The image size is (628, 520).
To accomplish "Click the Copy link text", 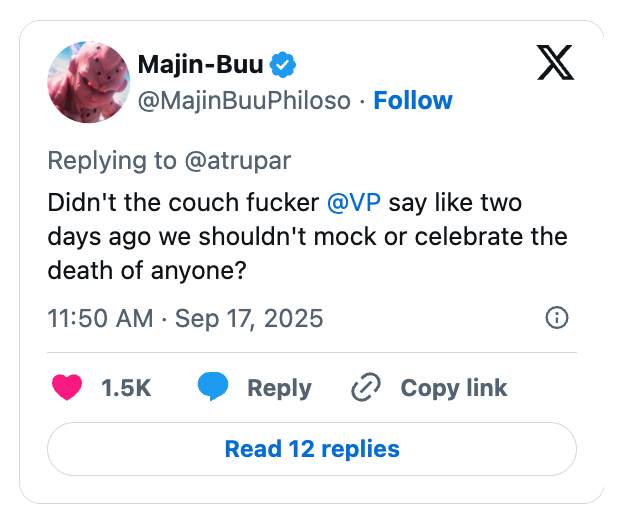I will 454,388.
